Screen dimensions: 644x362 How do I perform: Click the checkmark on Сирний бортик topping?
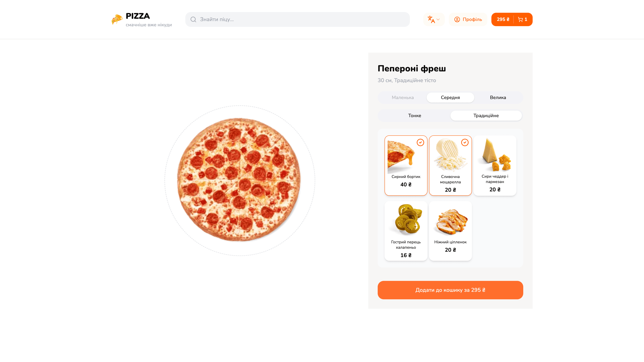click(x=420, y=142)
